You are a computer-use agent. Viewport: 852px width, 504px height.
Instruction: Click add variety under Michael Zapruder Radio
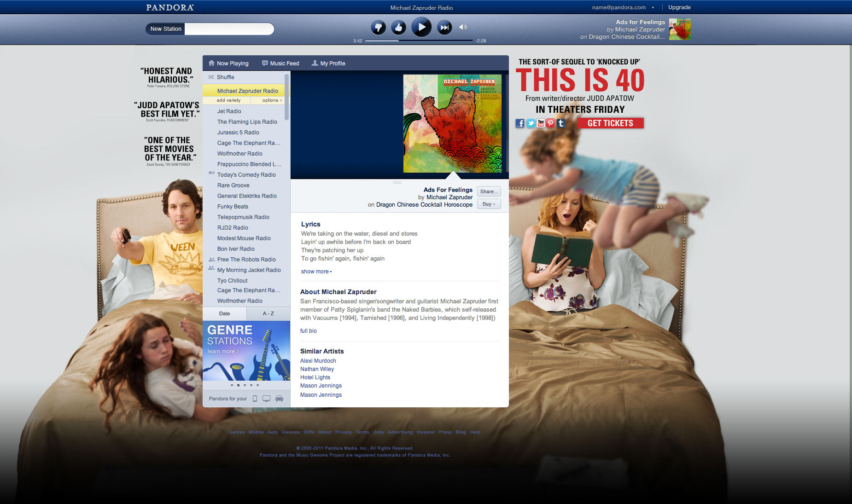coord(228,100)
